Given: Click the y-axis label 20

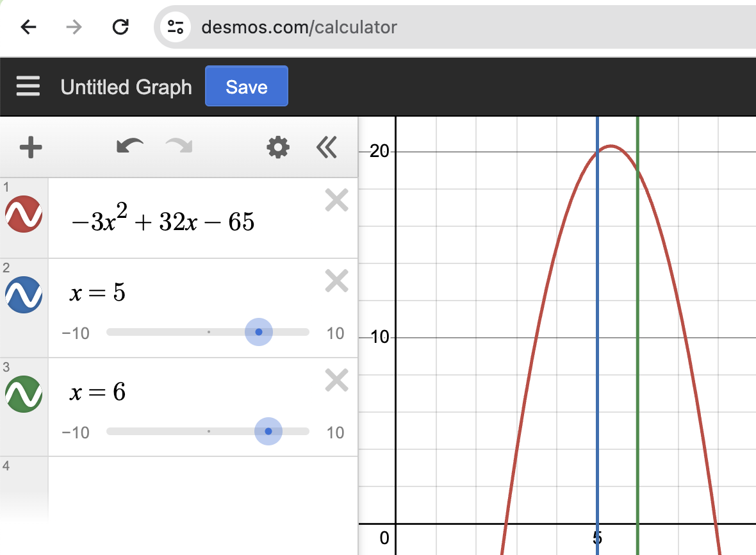Looking at the screenshot, I should tap(379, 151).
